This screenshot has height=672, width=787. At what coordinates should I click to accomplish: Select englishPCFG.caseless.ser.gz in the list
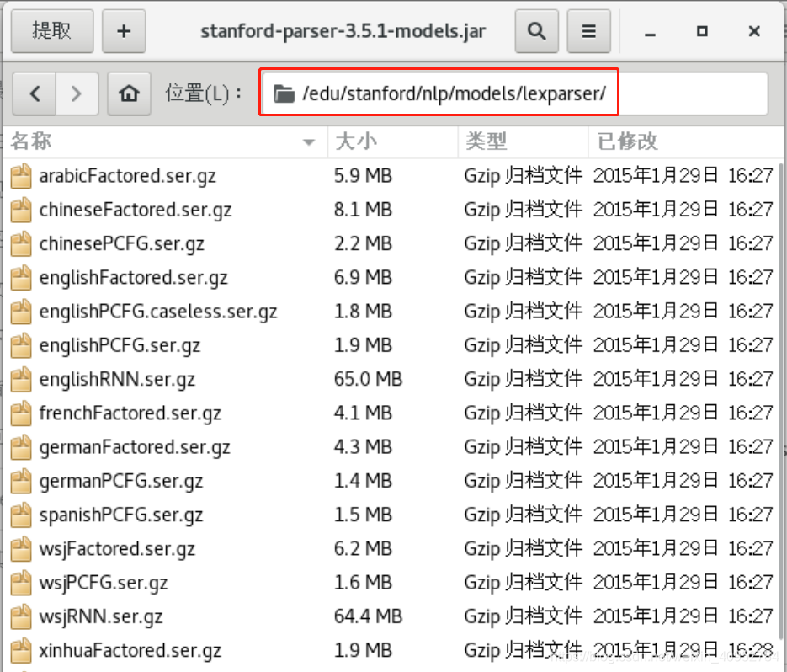pyautogui.click(x=157, y=312)
